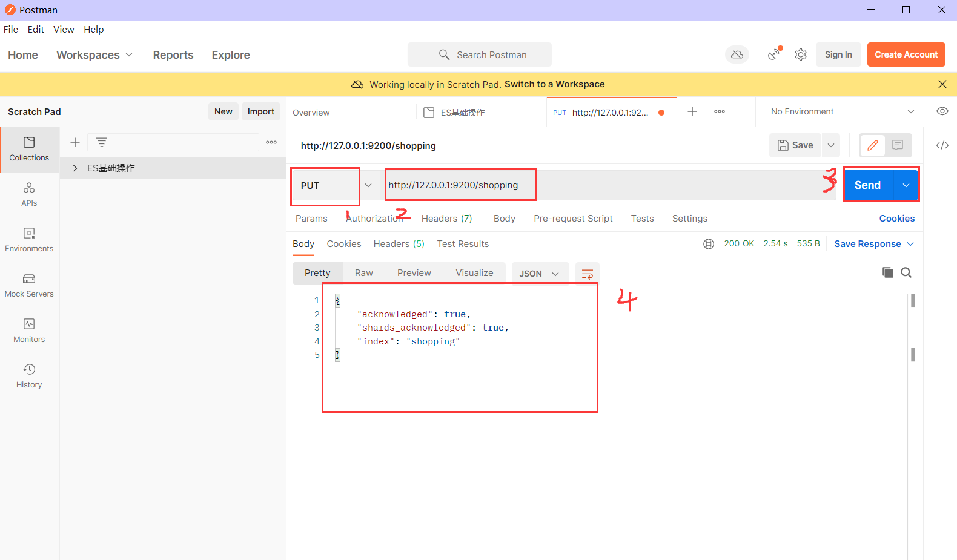957x560 pixels.
Task: Click the Sign In button
Action: [838, 54]
